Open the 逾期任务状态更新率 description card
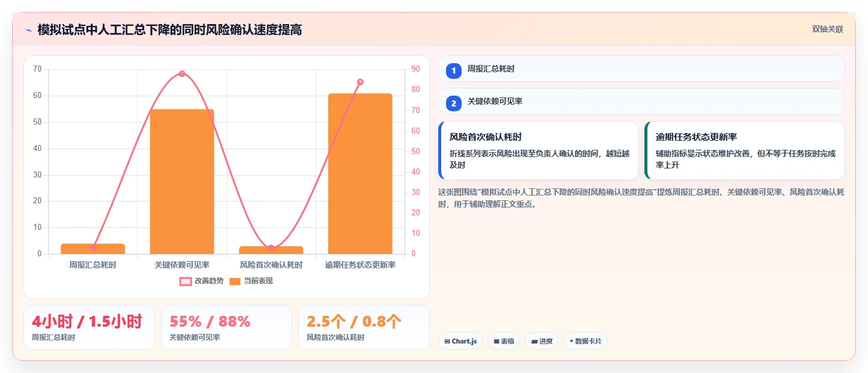 744,150
